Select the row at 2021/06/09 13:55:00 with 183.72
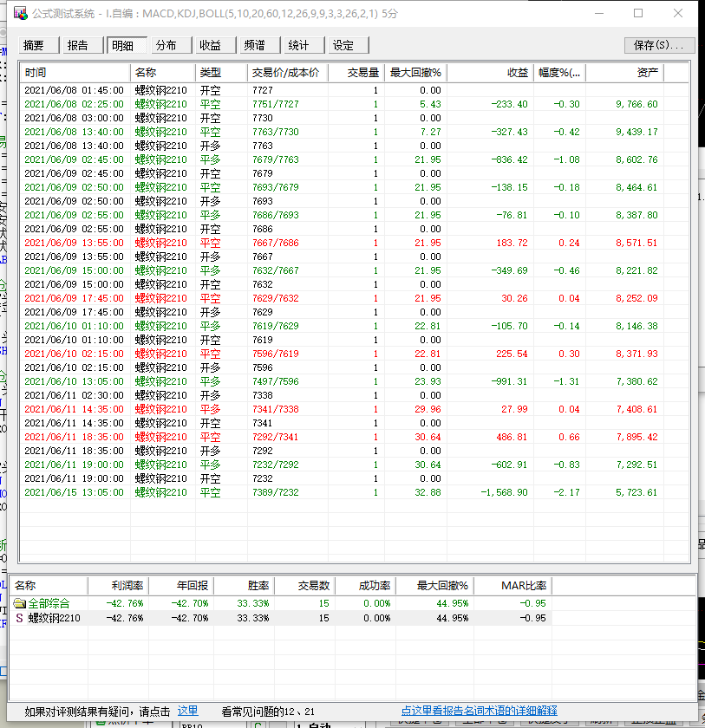 (354, 243)
